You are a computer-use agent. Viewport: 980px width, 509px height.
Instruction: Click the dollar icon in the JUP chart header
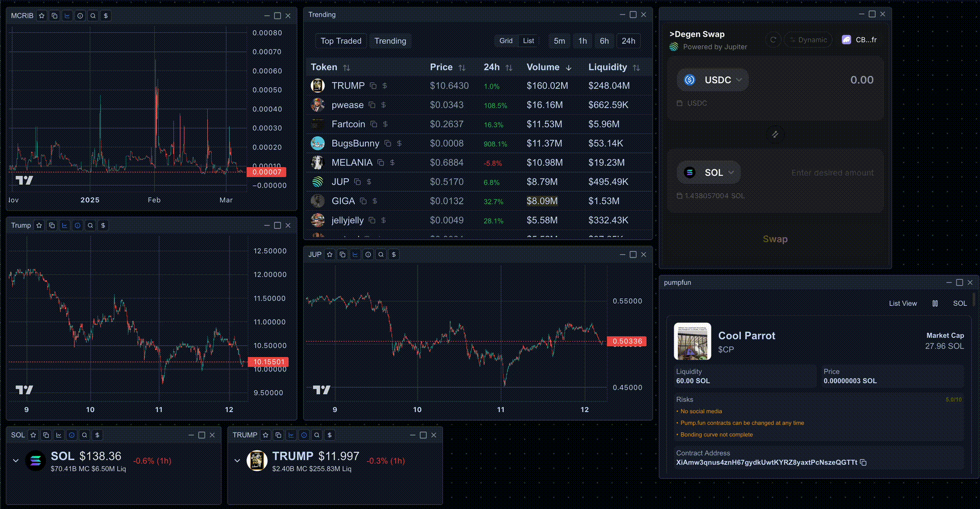(394, 254)
